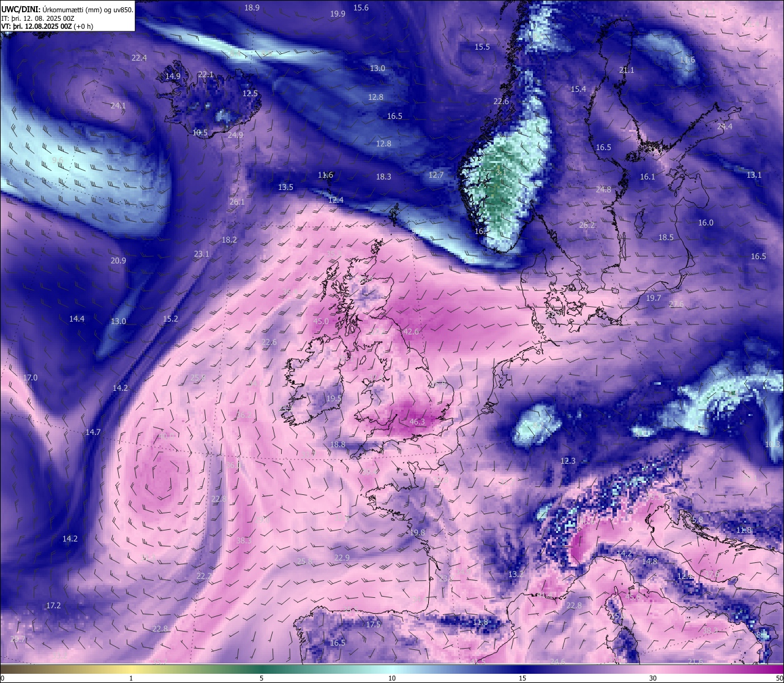Click the 9.6 value in the pale band
Viewport: 784px width, 683px height.
coord(58,160)
